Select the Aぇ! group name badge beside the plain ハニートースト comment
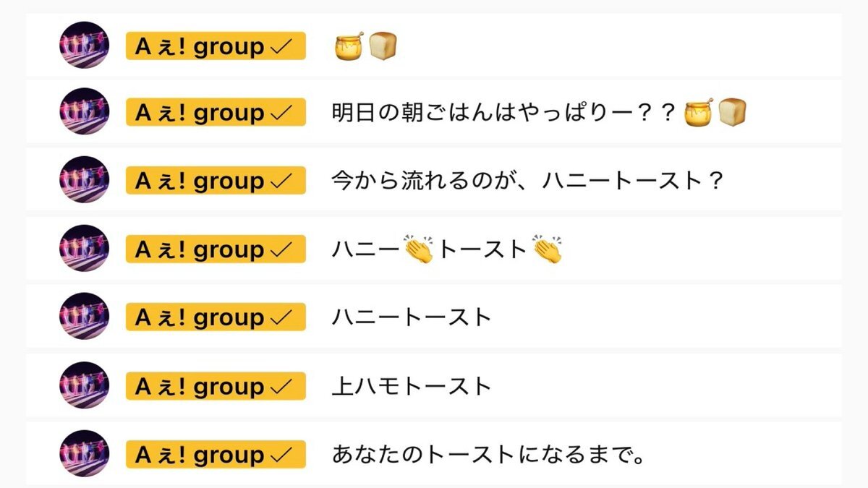 pyautogui.click(x=215, y=318)
